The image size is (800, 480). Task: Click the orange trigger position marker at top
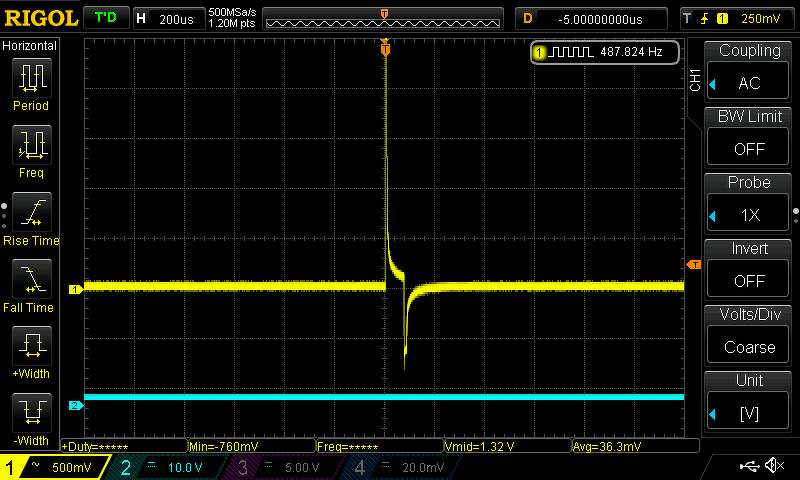[x=385, y=48]
